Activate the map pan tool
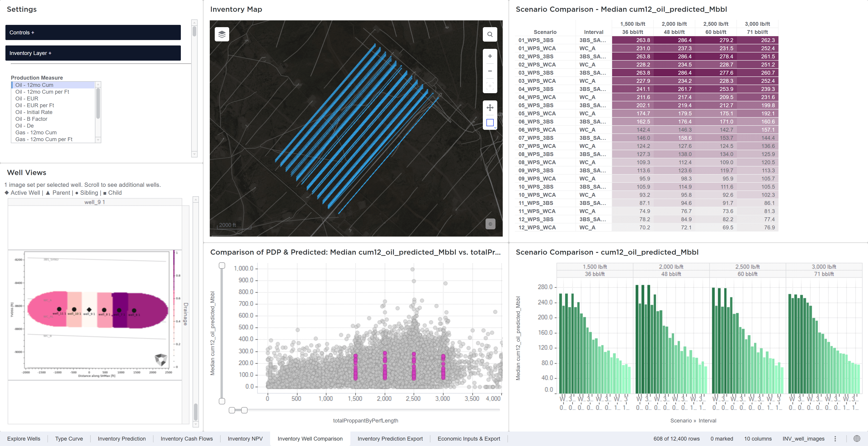868x446 pixels. coord(490,108)
